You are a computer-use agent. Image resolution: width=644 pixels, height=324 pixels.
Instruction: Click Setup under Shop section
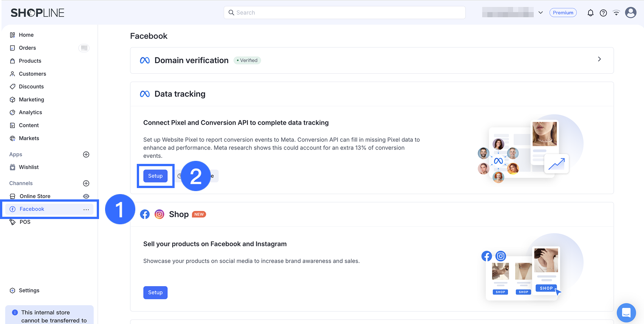coord(155,293)
